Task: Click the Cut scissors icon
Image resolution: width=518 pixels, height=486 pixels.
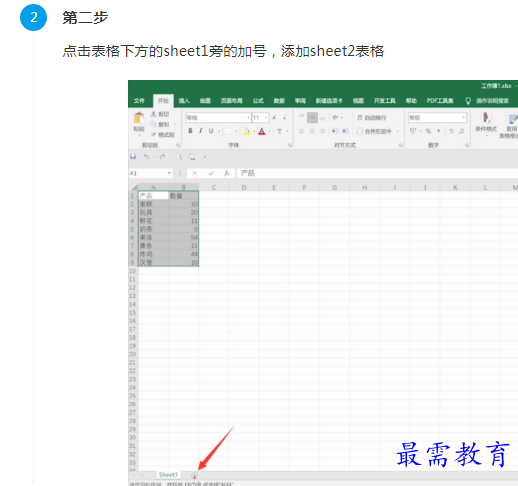Action: 153,114
